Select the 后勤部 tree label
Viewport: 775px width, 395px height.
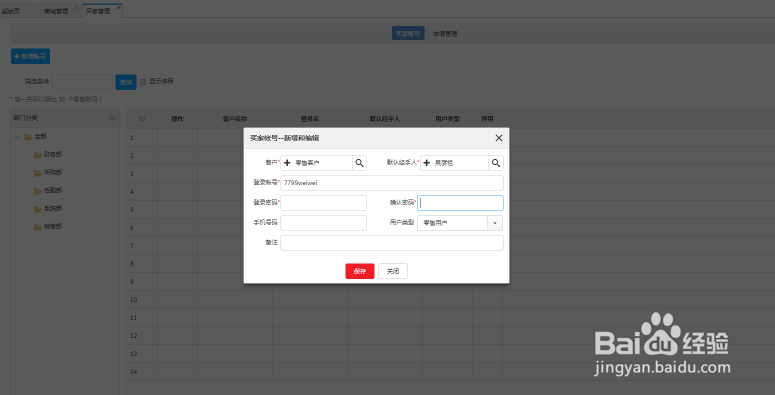pos(53,190)
